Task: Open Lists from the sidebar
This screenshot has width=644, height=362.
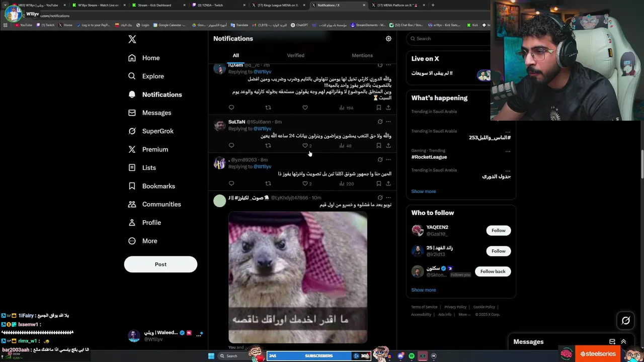Action: 142,167
